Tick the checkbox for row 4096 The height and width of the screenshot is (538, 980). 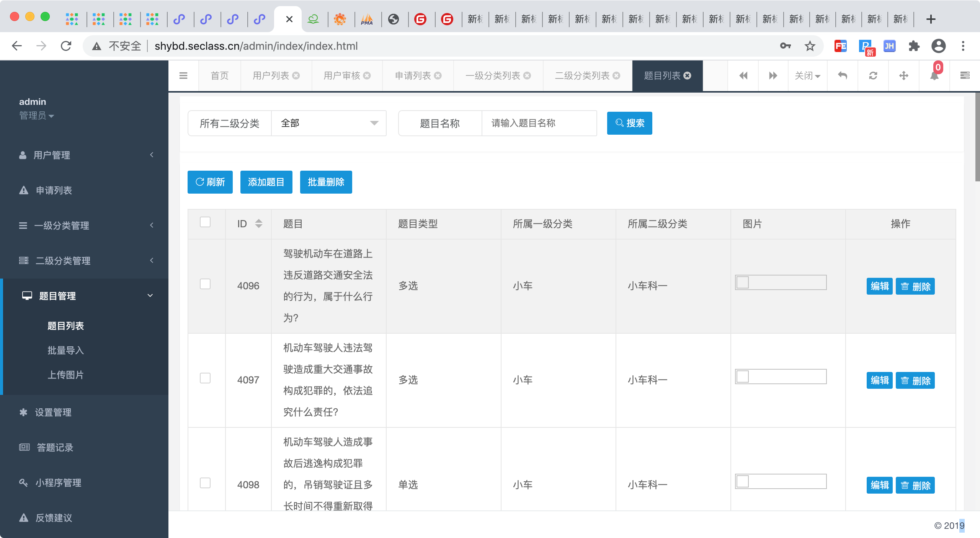point(205,284)
